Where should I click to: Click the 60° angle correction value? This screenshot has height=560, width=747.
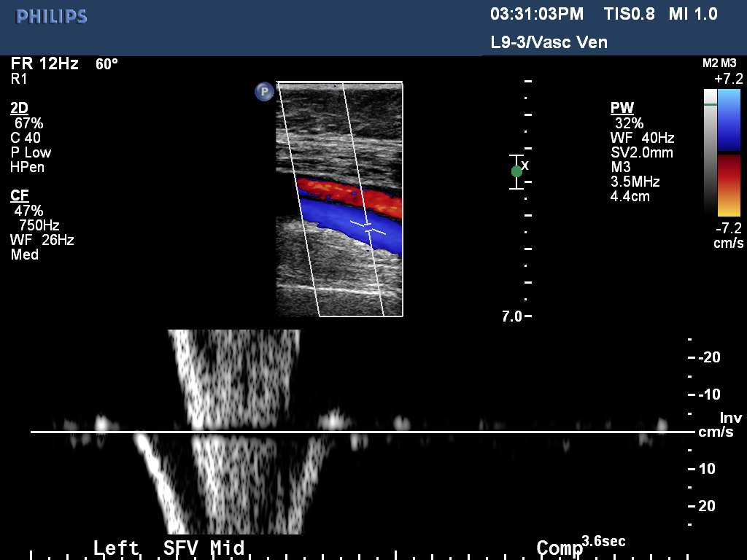tap(107, 64)
